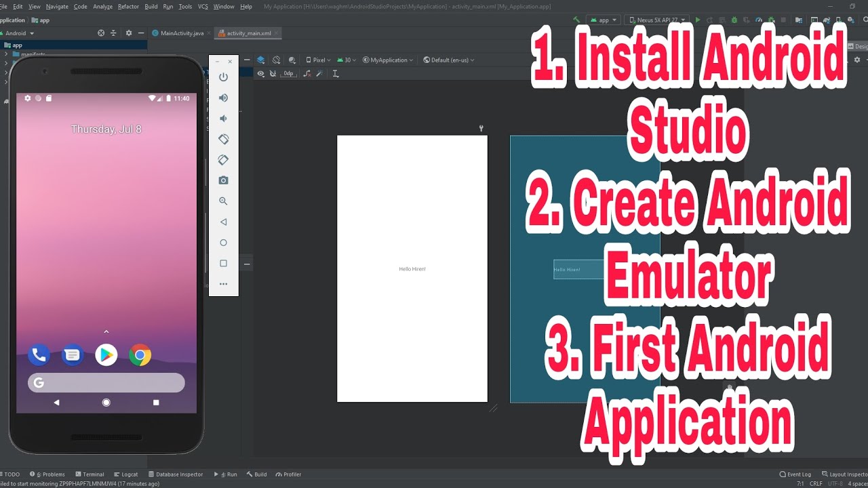Viewport: 868px width, 488px height.
Task: Open the Phone app on emulator screen
Action: [39, 354]
